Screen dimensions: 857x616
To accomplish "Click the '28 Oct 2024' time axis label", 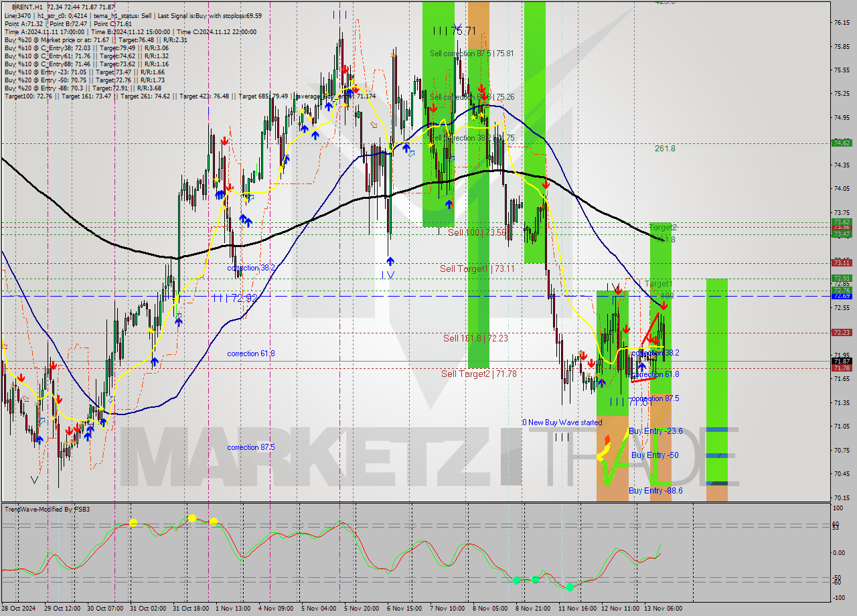I will 19,609.
